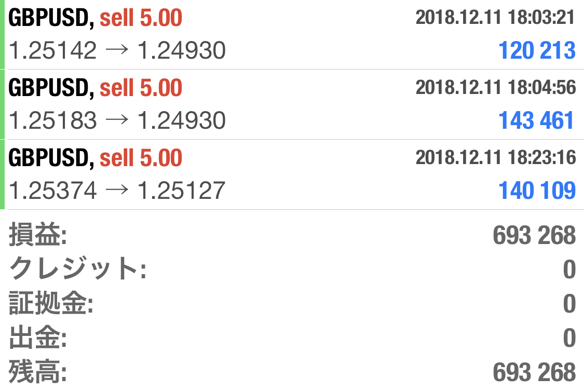
Task: Select price range 1.25183 → 1.24930
Action: (x=117, y=121)
